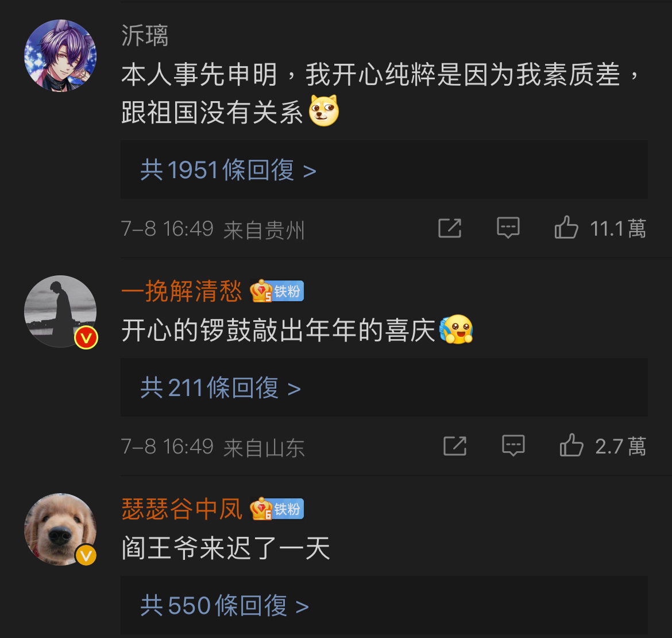The height and width of the screenshot is (638, 672).
Task: Tap share icon on 沂璃's comment
Action: coord(450,228)
